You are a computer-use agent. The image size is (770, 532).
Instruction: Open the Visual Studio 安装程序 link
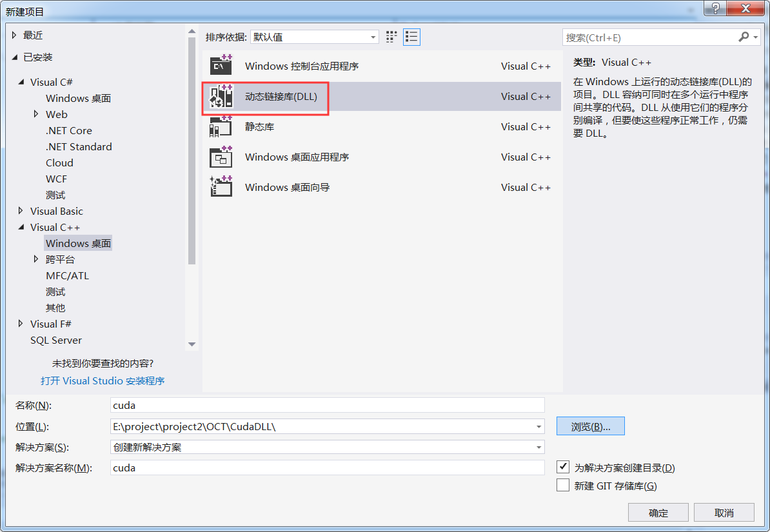click(x=103, y=380)
